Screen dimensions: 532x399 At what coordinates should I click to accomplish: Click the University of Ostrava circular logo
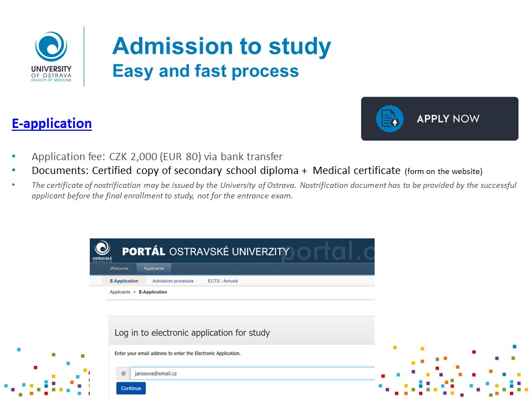pos(51,47)
